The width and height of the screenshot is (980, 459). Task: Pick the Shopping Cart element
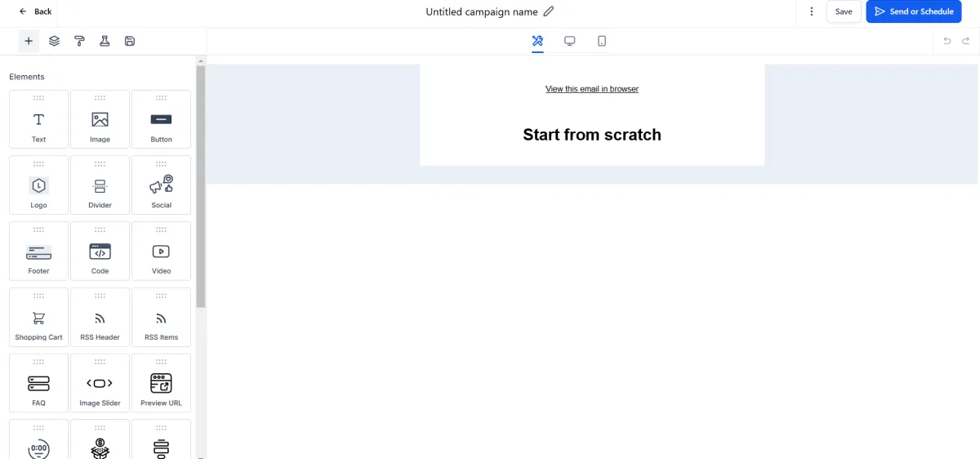pyautogui.click(x=38, y=317)
